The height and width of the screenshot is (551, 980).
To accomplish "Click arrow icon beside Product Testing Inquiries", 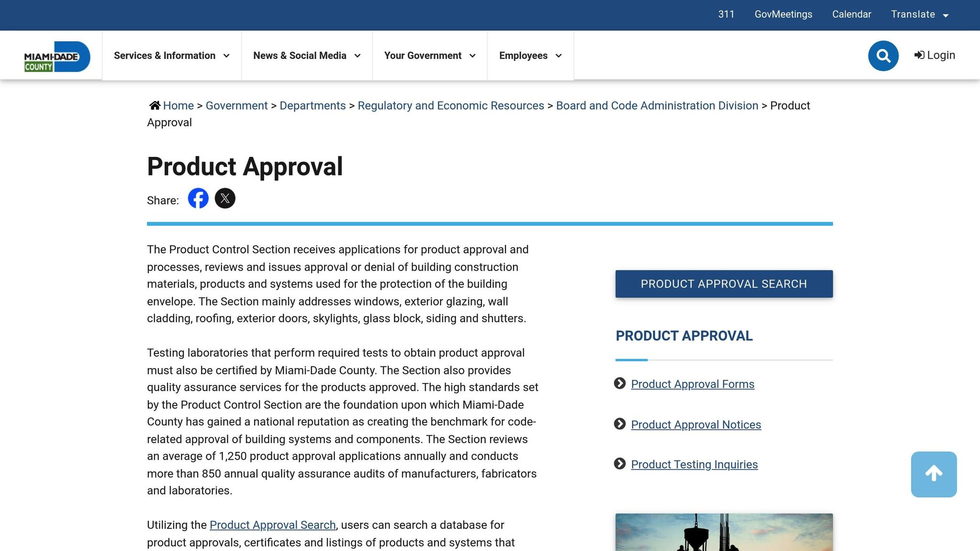I will coord(620,464).
